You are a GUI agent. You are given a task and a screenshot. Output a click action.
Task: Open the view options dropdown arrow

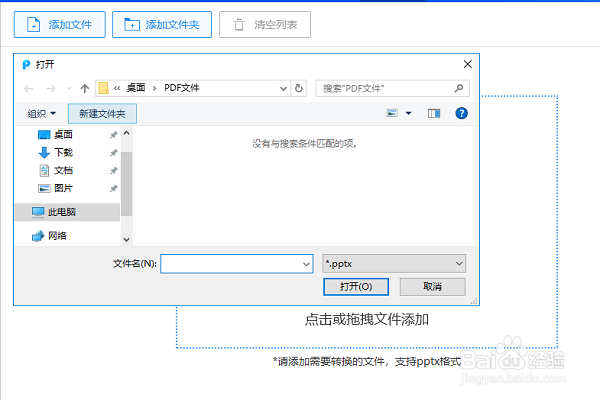408,113
